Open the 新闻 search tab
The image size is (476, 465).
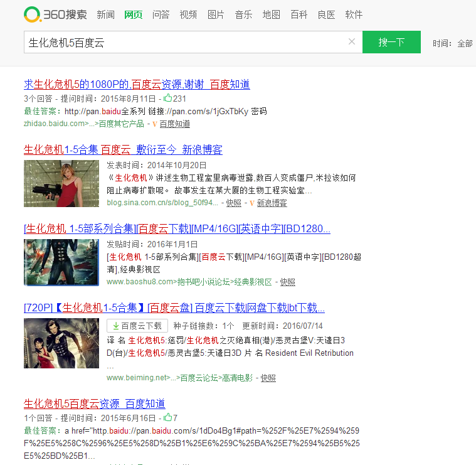coord(105,14)
